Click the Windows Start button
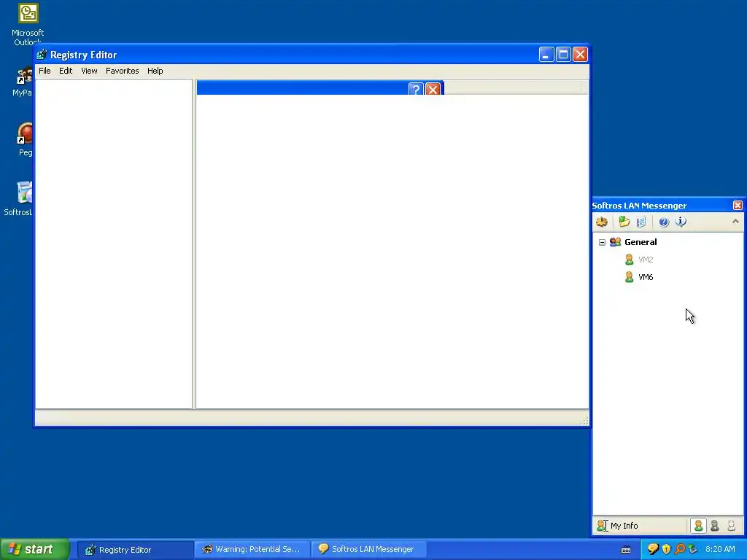Image resolution: width=747 pixels, height=560 pixels. tap(35, 550)
